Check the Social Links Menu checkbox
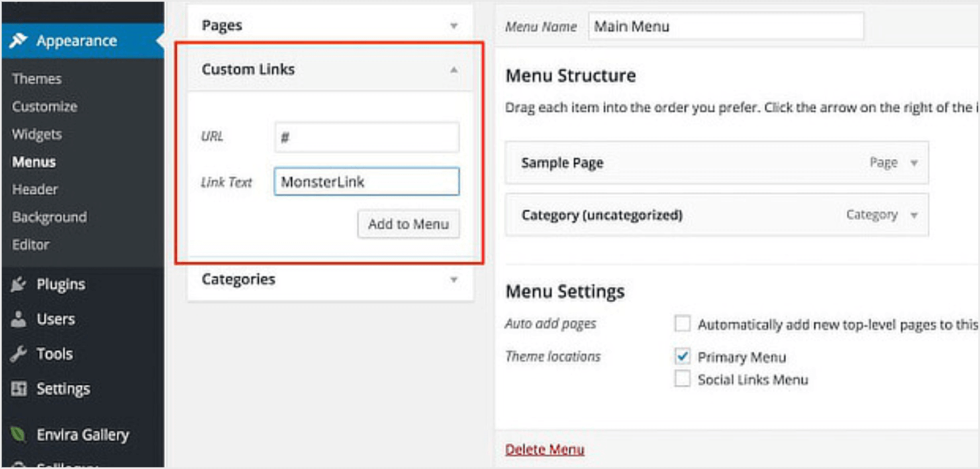This screenshot has width=980, height=469. click(x=682, y=380)
